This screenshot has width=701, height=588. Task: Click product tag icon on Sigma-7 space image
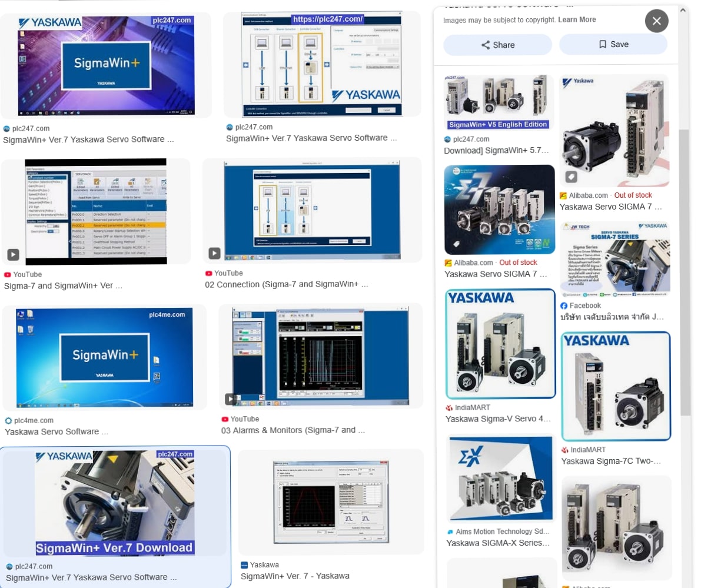coord(456,244)
